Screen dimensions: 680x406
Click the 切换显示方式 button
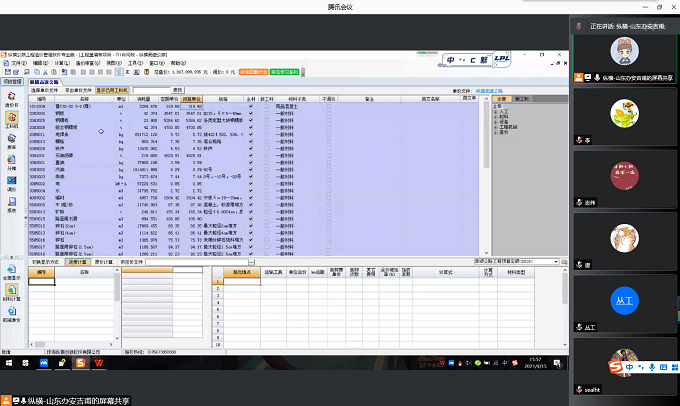point(46,262)
